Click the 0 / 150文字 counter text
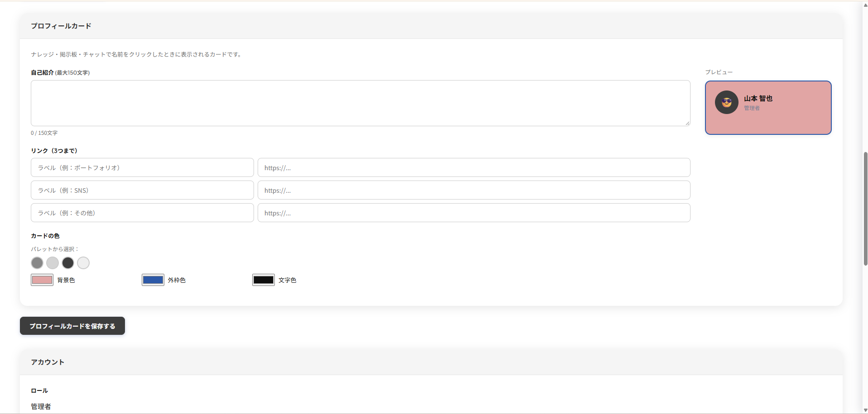 [x=44, y=133]
